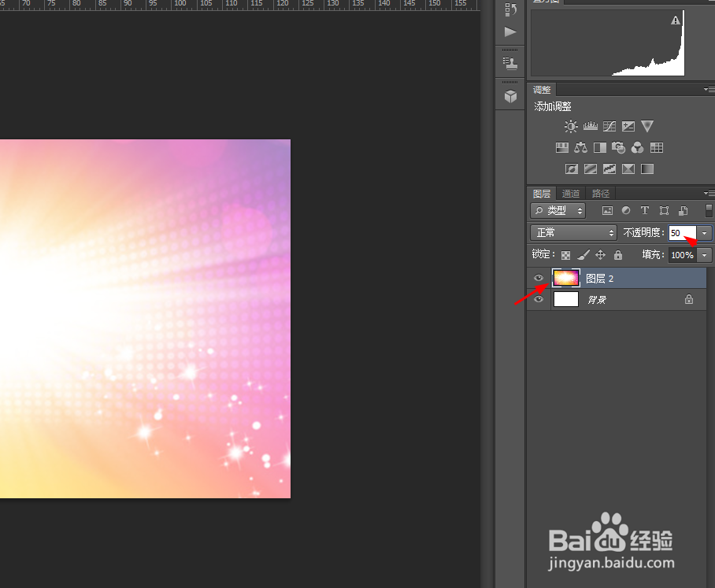Add a Photo Filter adjustment

(618, 148)
